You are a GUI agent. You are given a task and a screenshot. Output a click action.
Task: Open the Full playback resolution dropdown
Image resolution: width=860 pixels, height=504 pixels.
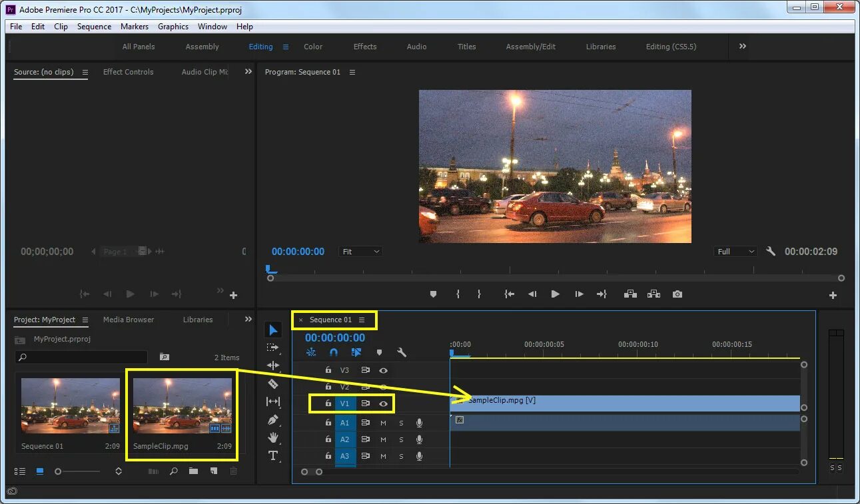735,252
